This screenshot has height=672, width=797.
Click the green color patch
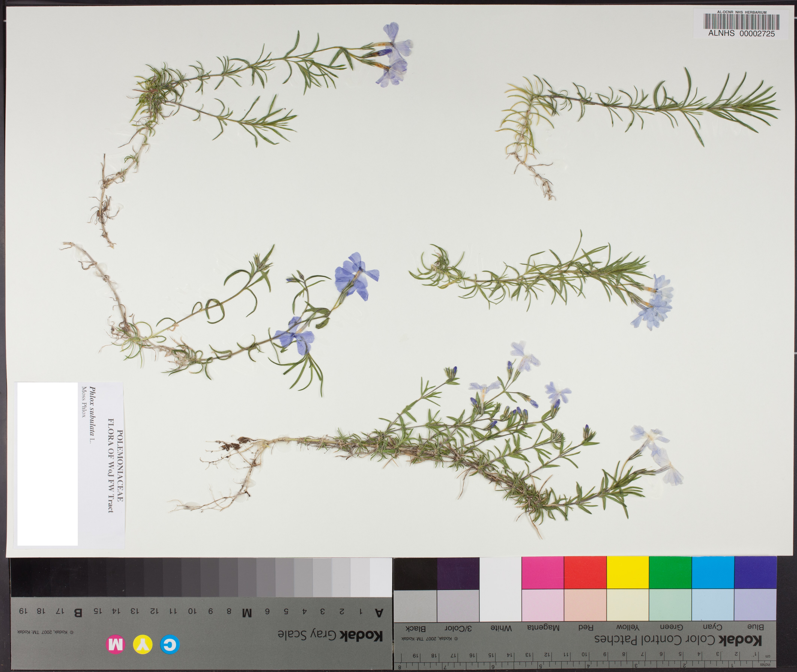click(x=670, y=572)
